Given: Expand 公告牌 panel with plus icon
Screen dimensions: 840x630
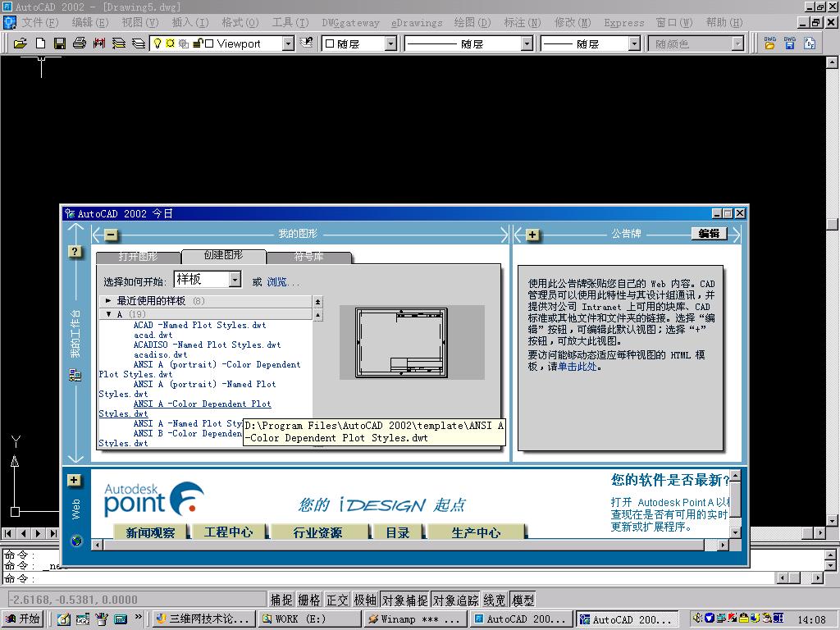Looking at the screenshot, I should click(x=532, y=235).
